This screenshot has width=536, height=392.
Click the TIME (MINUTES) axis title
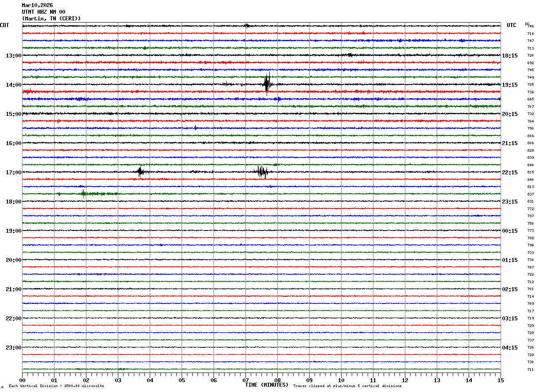click(267, 385)
